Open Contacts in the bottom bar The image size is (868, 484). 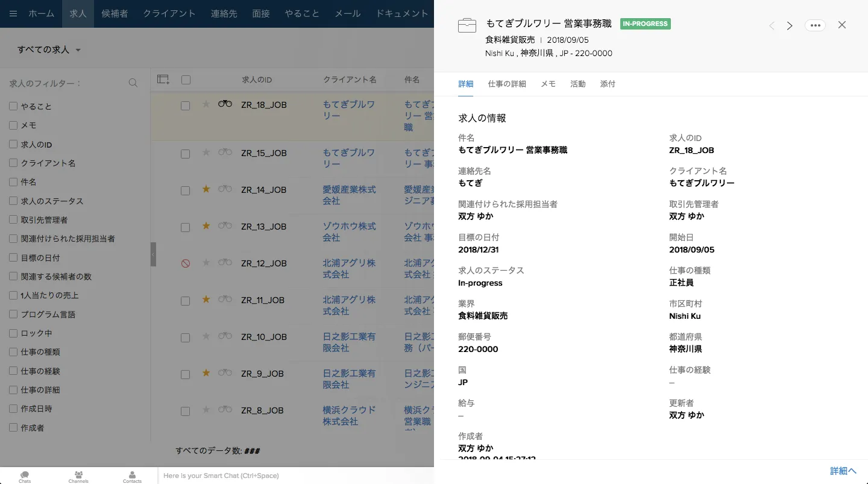(132, 477)
